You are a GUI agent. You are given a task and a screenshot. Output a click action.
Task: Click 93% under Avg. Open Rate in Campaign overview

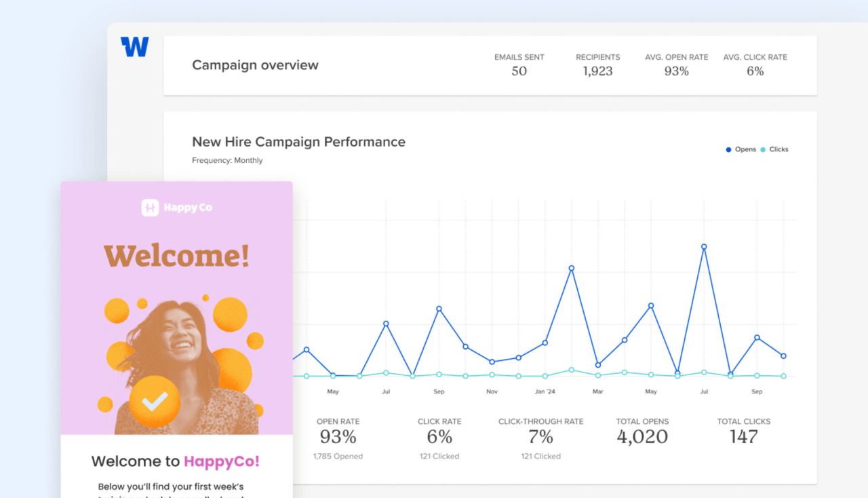point(676,71)
